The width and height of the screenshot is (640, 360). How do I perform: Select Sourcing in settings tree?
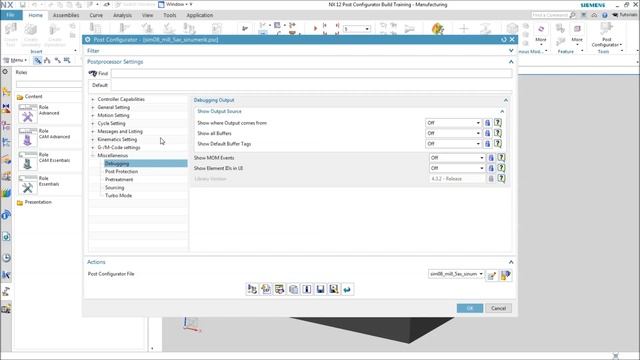(115, 188)
